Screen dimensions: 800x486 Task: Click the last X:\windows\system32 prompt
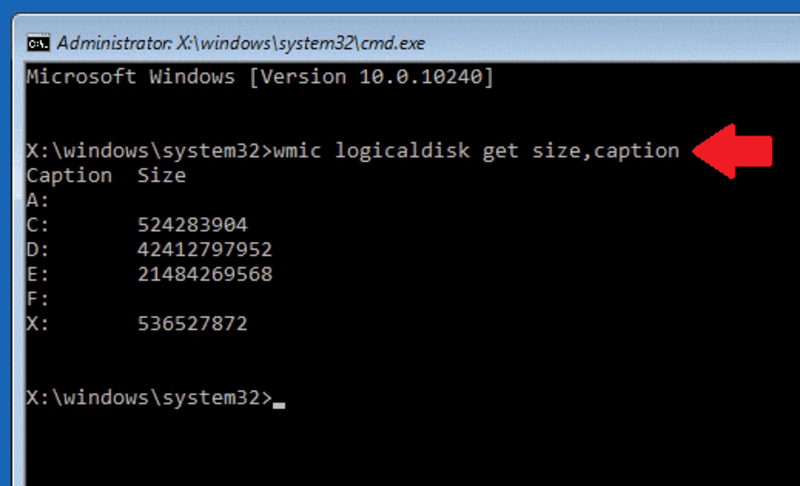point(149,398)
